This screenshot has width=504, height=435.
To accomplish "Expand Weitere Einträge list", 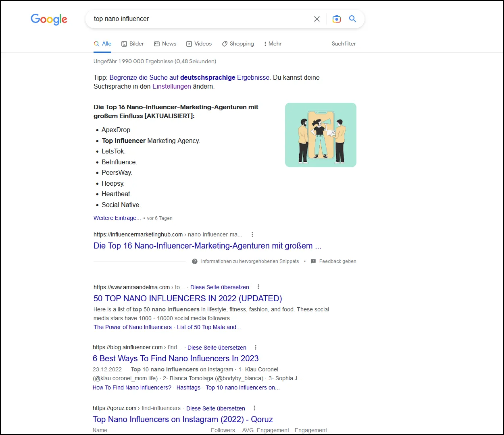I will click(117, 218).
